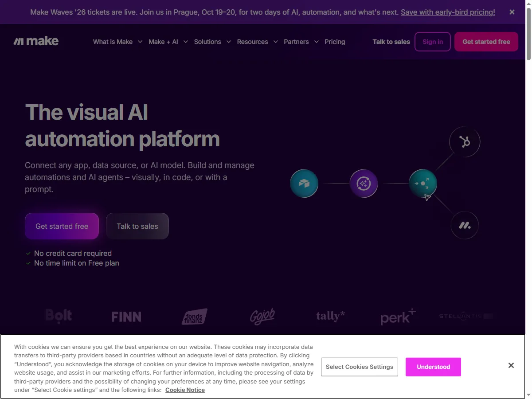Expand the Partners menu chevron
Viewport: 532px width, 399px height.
click(317, 42)
